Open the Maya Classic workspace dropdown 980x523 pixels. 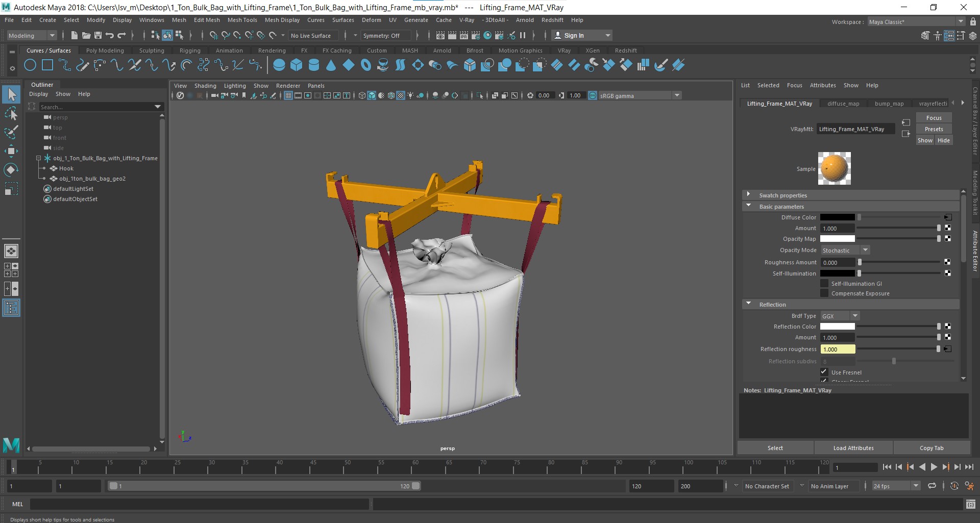(x=916, y=21)
